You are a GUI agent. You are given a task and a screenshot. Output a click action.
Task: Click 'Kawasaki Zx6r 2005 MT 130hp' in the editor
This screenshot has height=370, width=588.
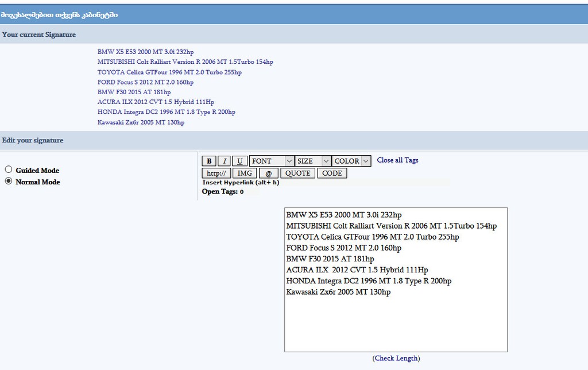(338, 292)
